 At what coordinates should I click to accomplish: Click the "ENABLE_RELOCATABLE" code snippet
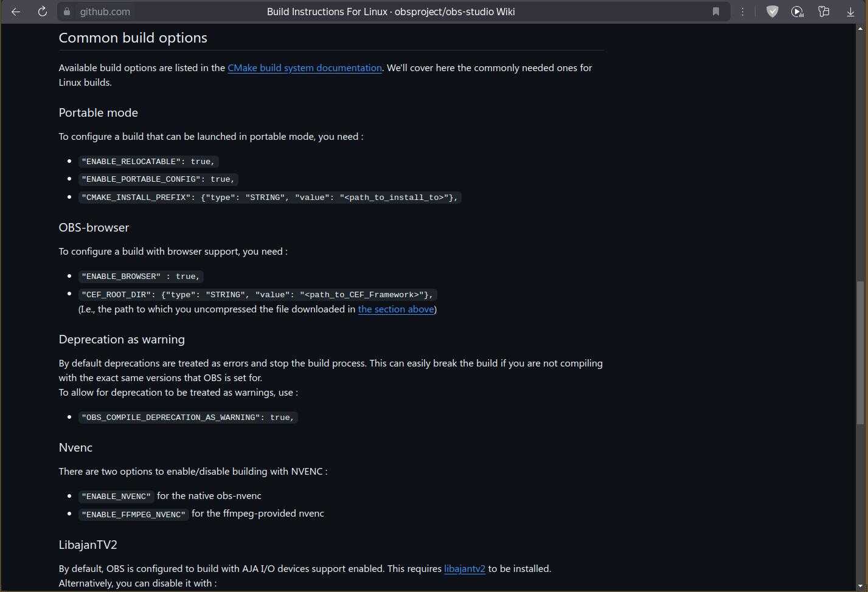tap(148, 162)
